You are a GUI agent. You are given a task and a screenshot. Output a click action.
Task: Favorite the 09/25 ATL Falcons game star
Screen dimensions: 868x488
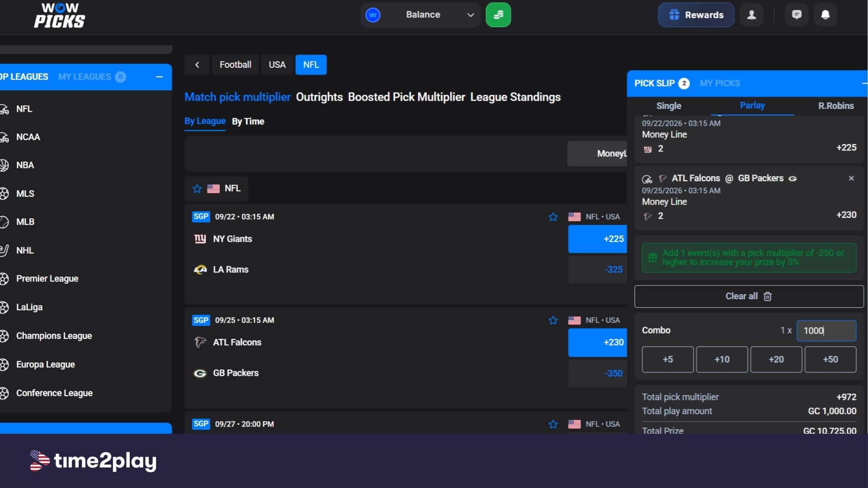click(x=553, y=320)
